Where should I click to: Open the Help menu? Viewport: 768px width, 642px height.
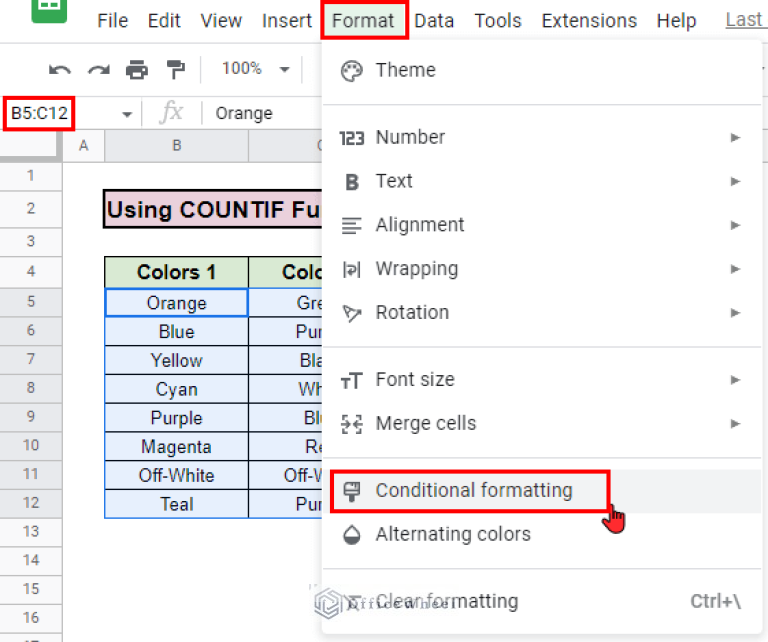676,21
